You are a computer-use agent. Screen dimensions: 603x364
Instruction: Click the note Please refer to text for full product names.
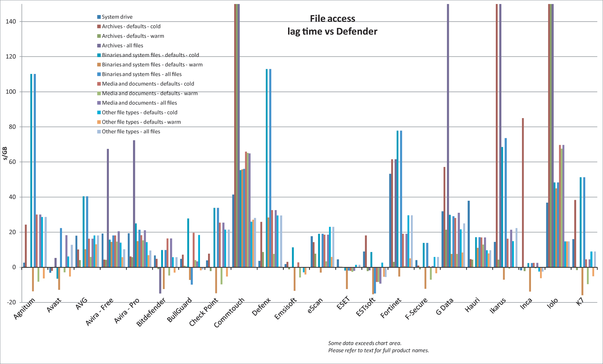pyautogui.click(x=379, y=351)
